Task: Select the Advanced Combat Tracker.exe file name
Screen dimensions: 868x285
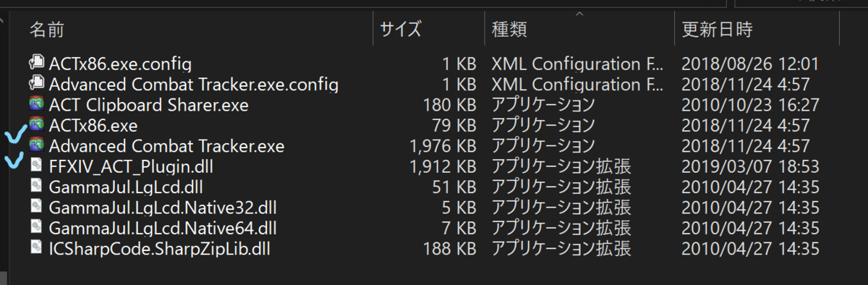Action: coord(166,145)
